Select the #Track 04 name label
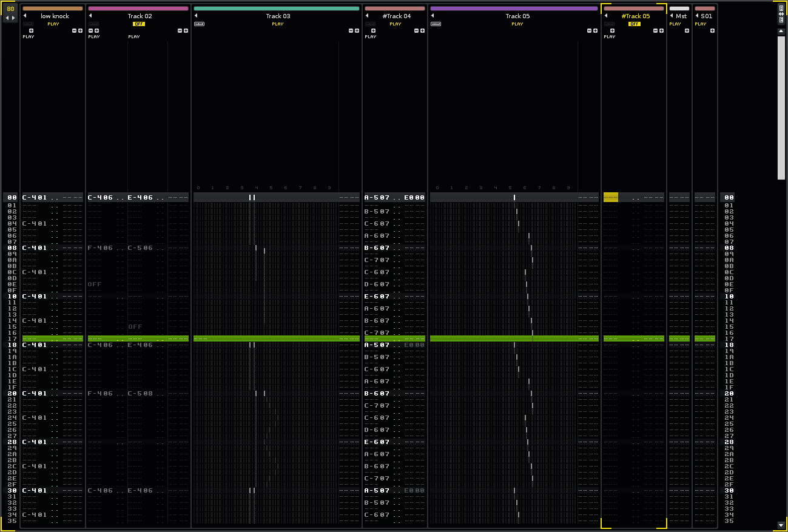Screen dimensions: 788x532 click(397, 16)
